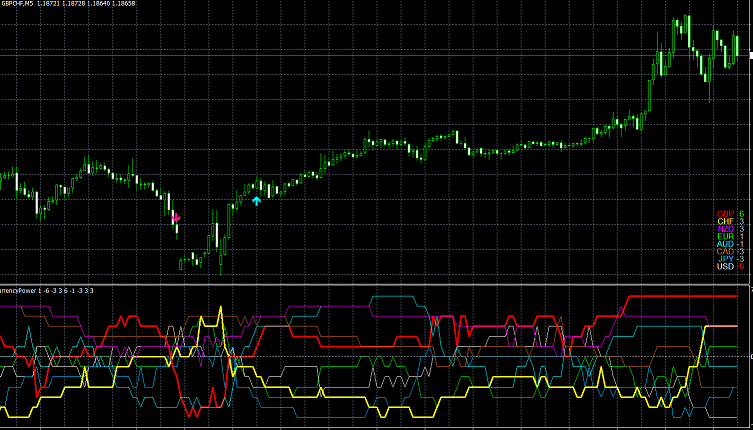Click the green 6 value beside GBP
The image size is (753, 430).
[741, 213]
